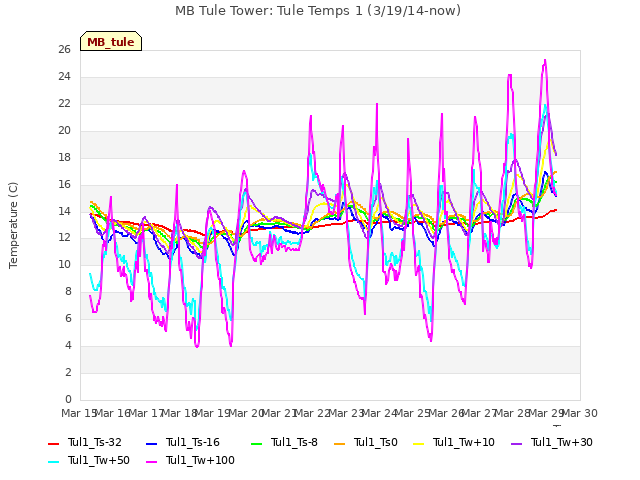Click the 20 y-axis tick label
Viewport: 640px width, 480px height.
click(x=64, y=131)
